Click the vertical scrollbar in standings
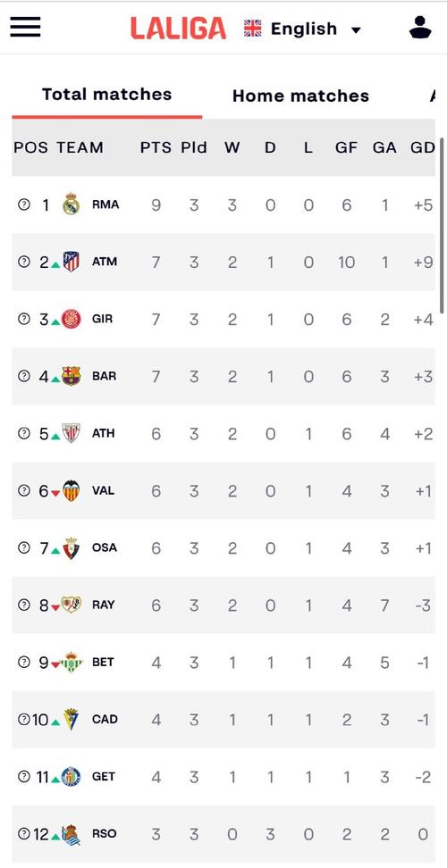 [442, 226]
